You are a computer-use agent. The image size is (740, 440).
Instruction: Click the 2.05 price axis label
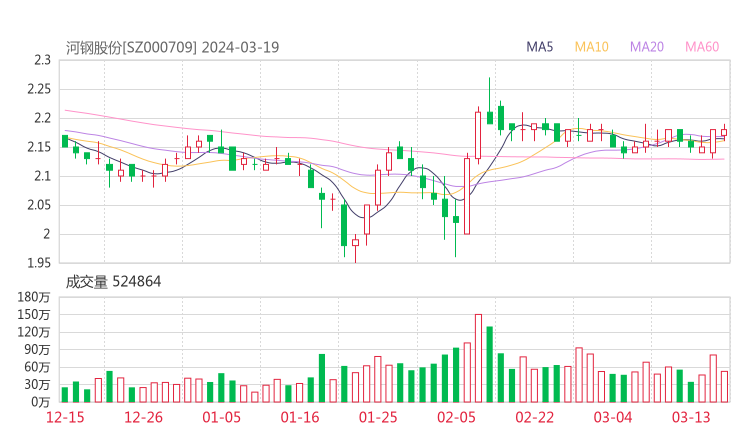tap(39, 205)
